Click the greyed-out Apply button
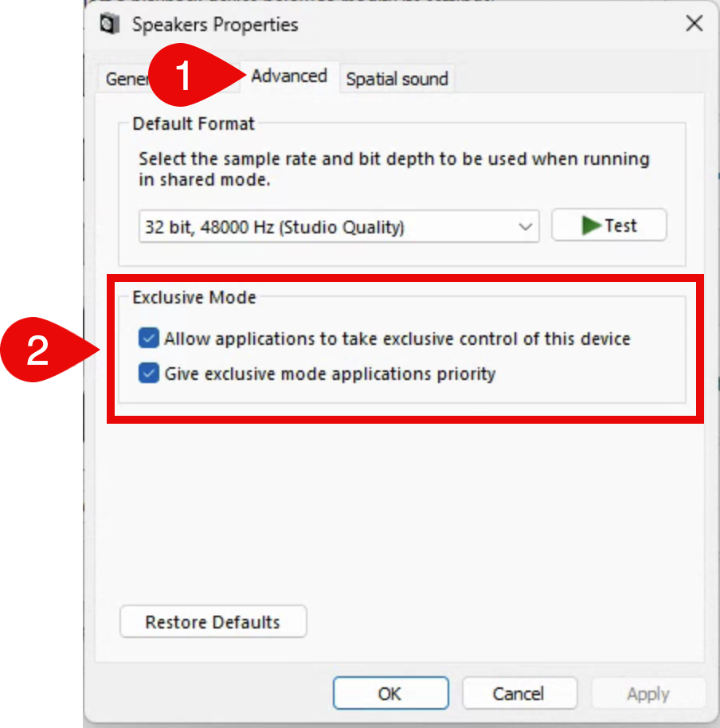The height and width of the screenshot is (728, 720). pyautogui.click(x=648, y=694)
